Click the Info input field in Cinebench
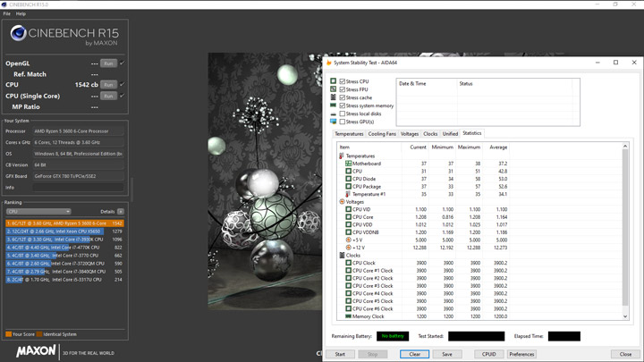The width and height of the screenshot is (644, 362). click(78, 188)
